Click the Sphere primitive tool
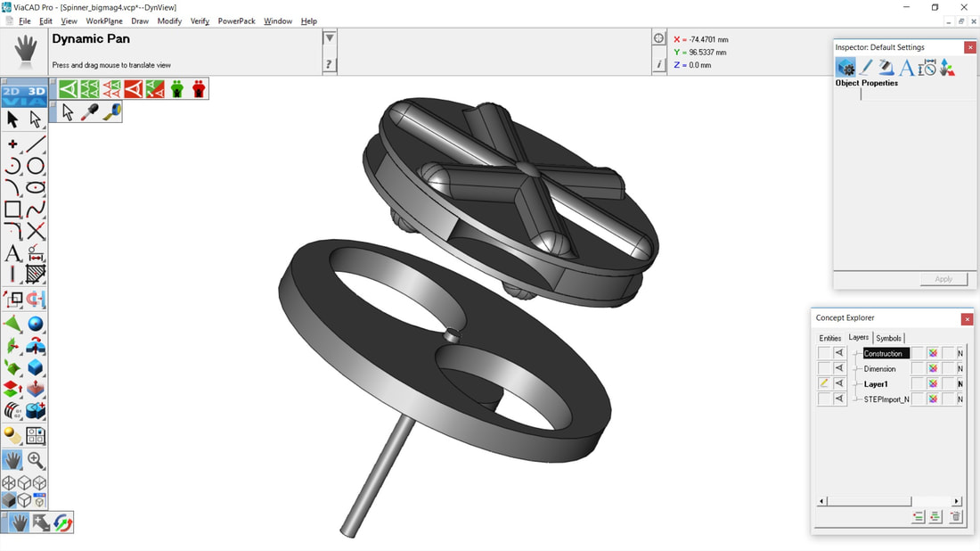The image size is (980, 551). click(x=36, y=325)
